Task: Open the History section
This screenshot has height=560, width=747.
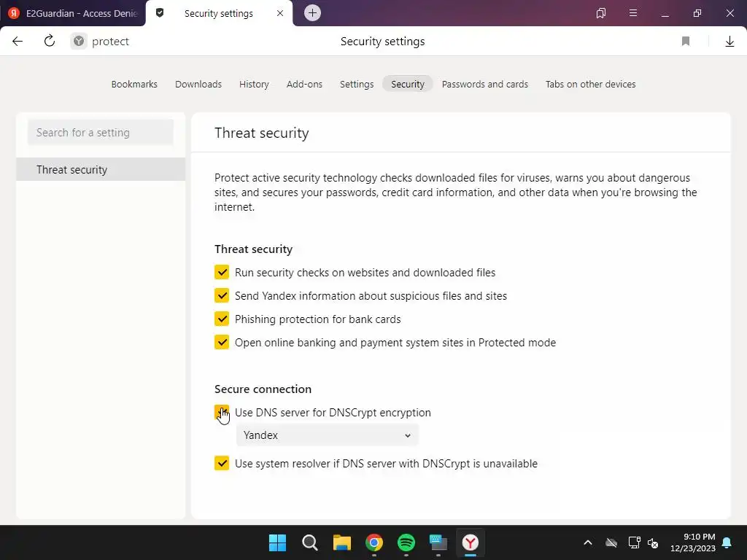Action: 254,85
